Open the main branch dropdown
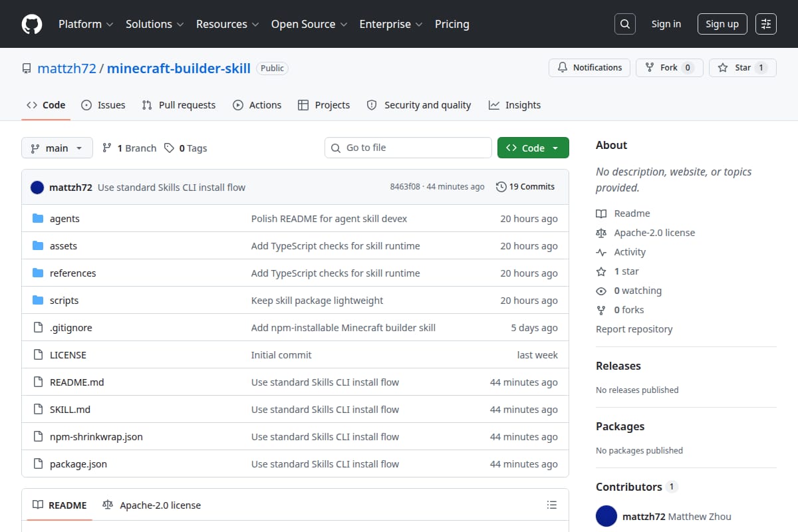The image size is (798, 532). coord(57,148)
